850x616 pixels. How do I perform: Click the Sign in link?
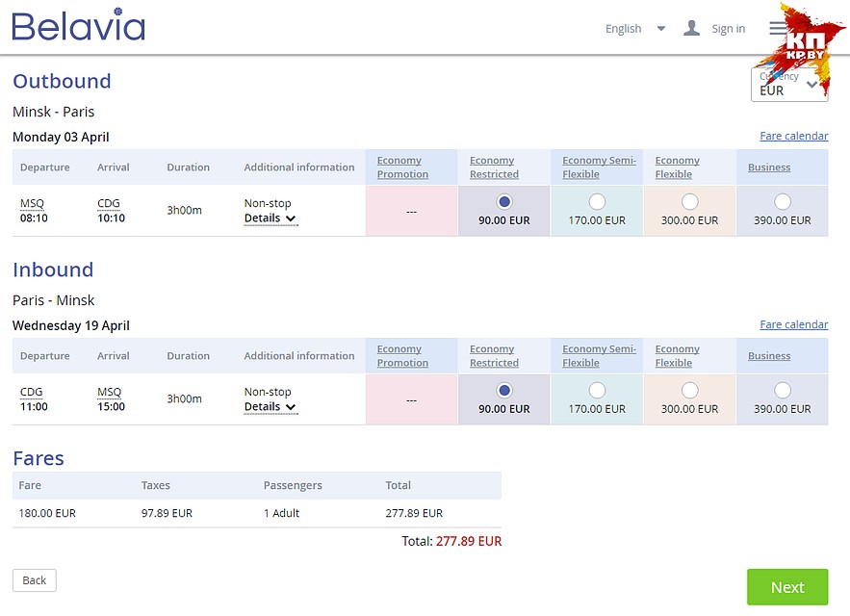[x=728, y=28]
